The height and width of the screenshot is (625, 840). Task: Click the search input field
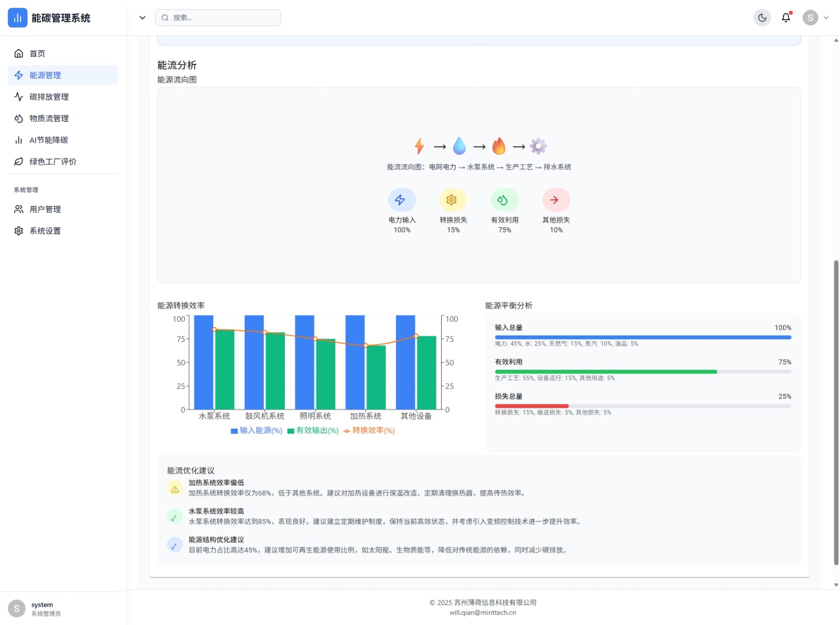pyautogui.click(x=222, y=17)
